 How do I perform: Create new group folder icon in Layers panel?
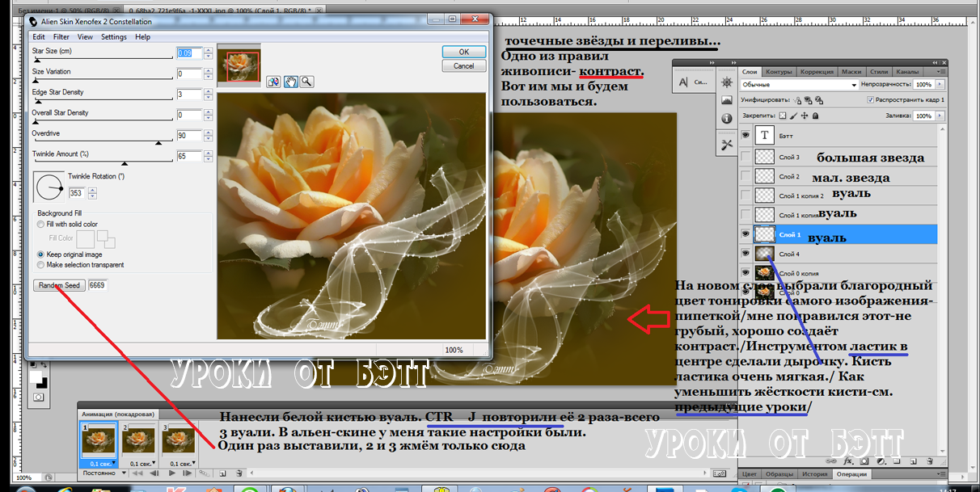897,461
